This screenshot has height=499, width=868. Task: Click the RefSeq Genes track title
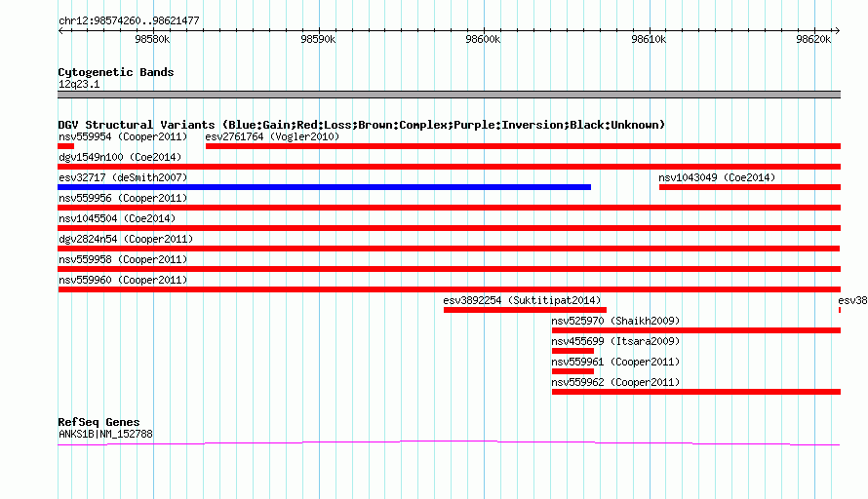coord(99,422)
